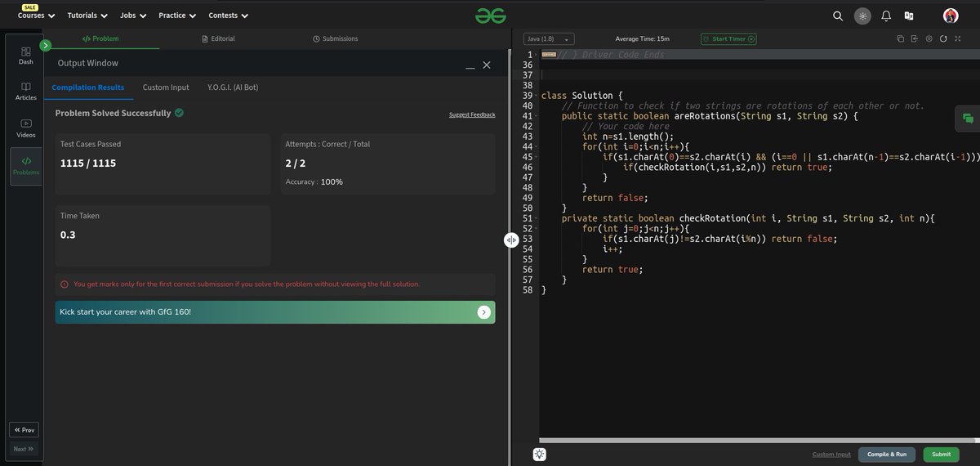Click '1115 / 1115' test cases value

(x=88, y=164)
